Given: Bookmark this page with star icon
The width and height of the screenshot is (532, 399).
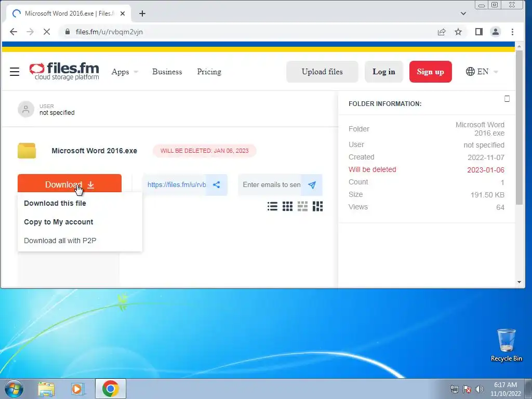Looking at the screenshot, I should tap(458, 32).
